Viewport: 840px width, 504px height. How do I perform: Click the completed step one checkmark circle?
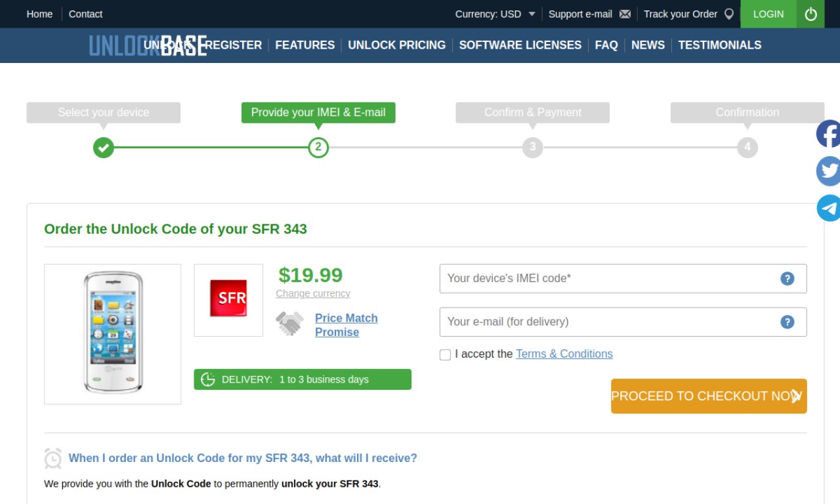[104, 148]
